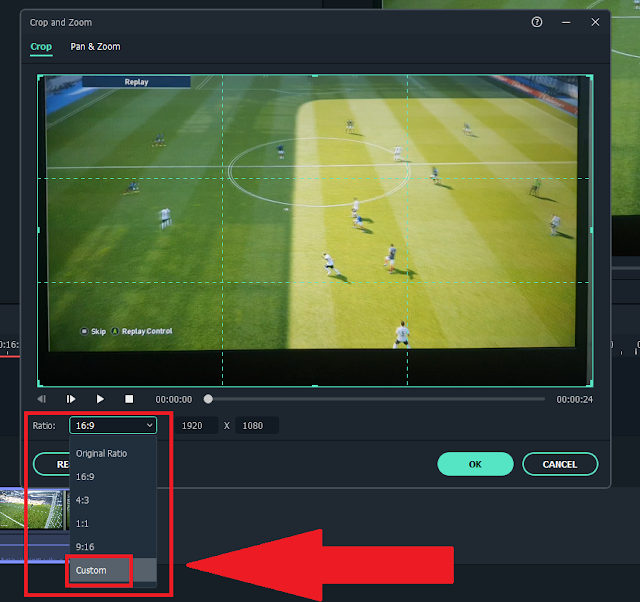This screenshot has width=640, height=602.
Task: Click the 1080 height field
Action: tap(257, 425)
